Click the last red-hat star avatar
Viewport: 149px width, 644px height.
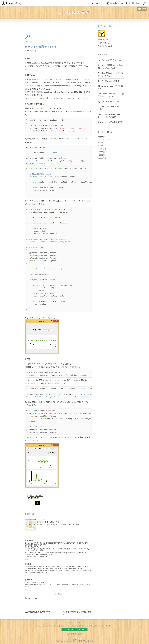(x=38, y=498)
